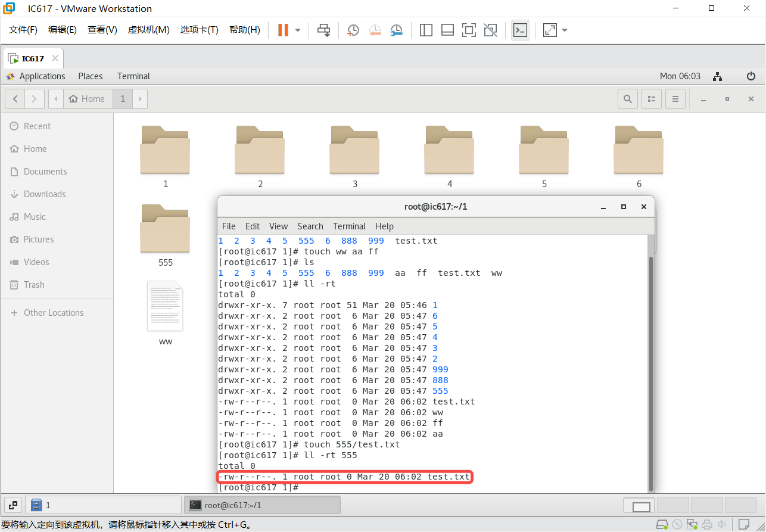This screenshot has width=766, height=532.
Task: Open the VMware 帮助(H) menu
Action: (x=245, y=30)
